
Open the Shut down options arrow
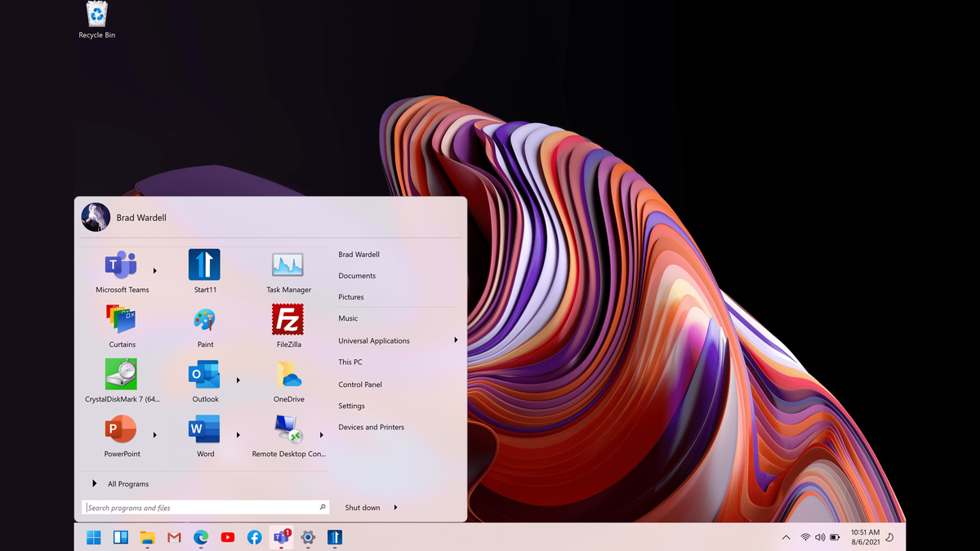pos(395,508)
